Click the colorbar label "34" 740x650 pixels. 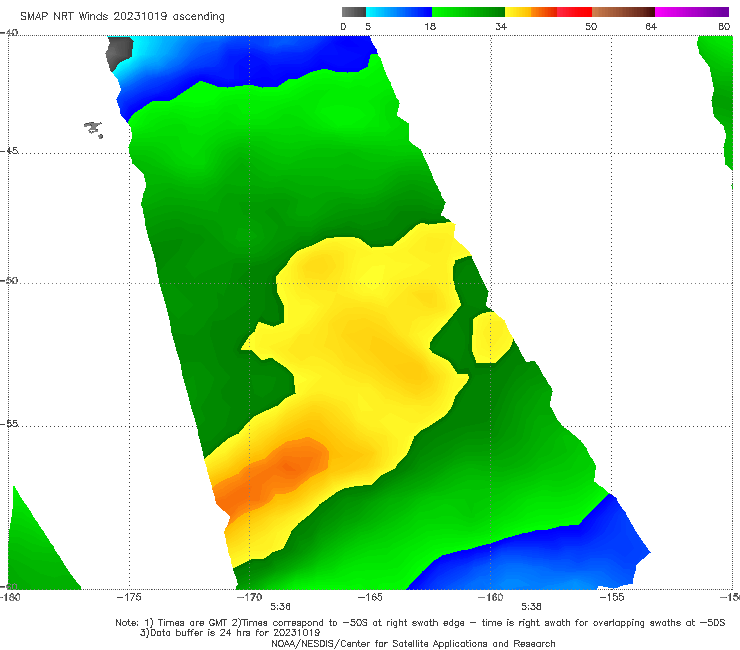[501, 26]
